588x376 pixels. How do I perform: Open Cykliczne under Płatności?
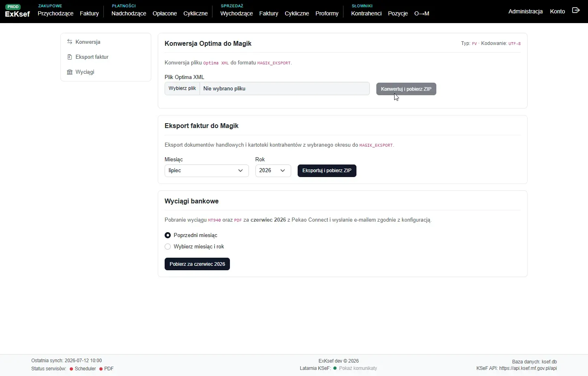tap(195, 13)
